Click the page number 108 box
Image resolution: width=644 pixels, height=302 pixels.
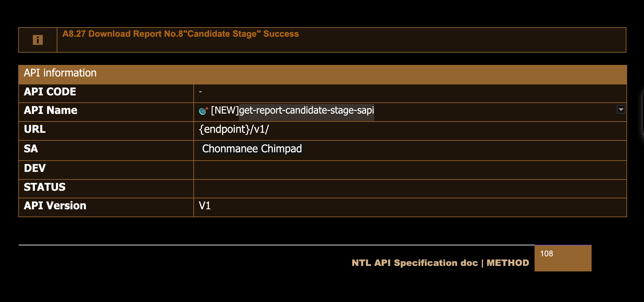563,258
